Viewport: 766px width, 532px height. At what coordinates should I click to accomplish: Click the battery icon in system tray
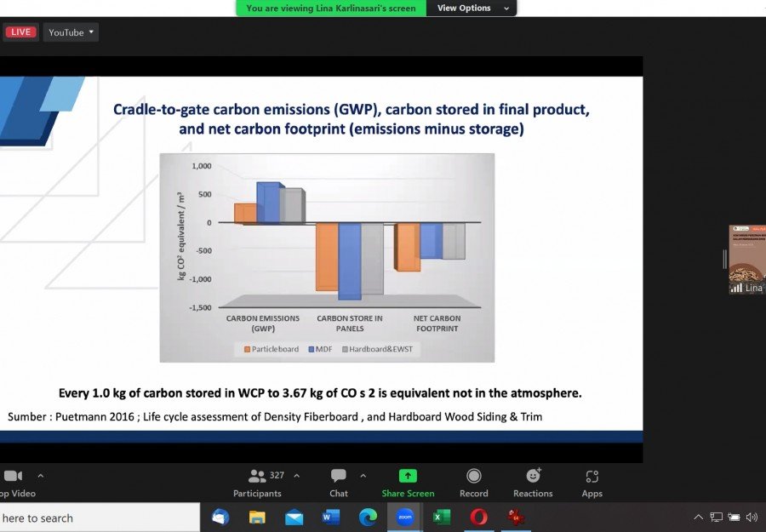tap(734, 517)
